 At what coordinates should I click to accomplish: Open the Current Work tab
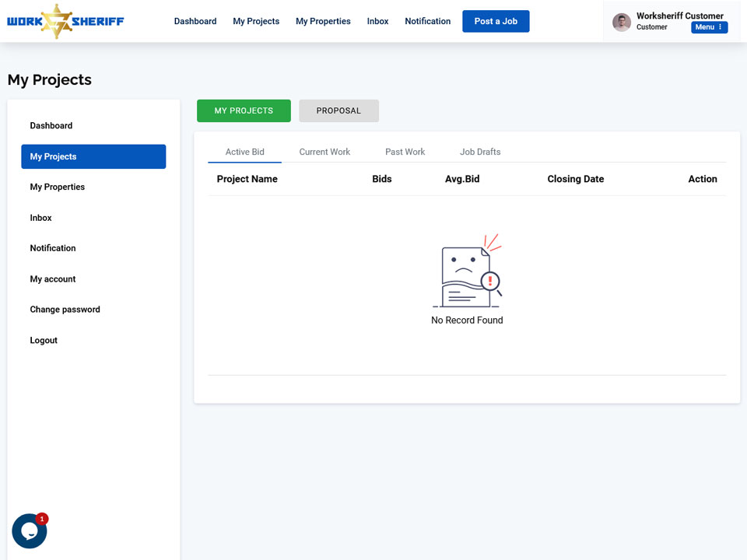click(x=324, y=152)
